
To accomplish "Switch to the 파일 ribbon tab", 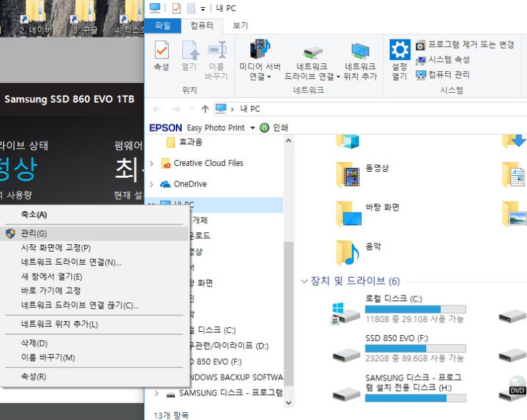I will coord(163,26).
